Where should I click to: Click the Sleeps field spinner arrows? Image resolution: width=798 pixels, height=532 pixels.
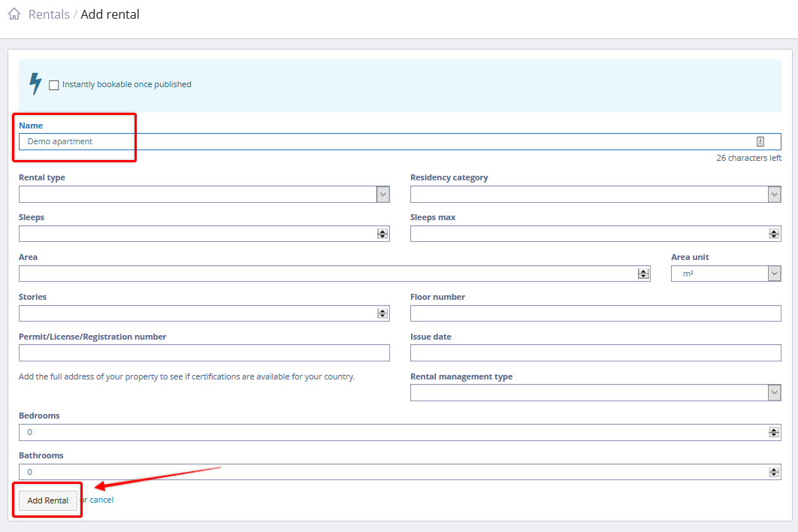click(x=382, y=234)
